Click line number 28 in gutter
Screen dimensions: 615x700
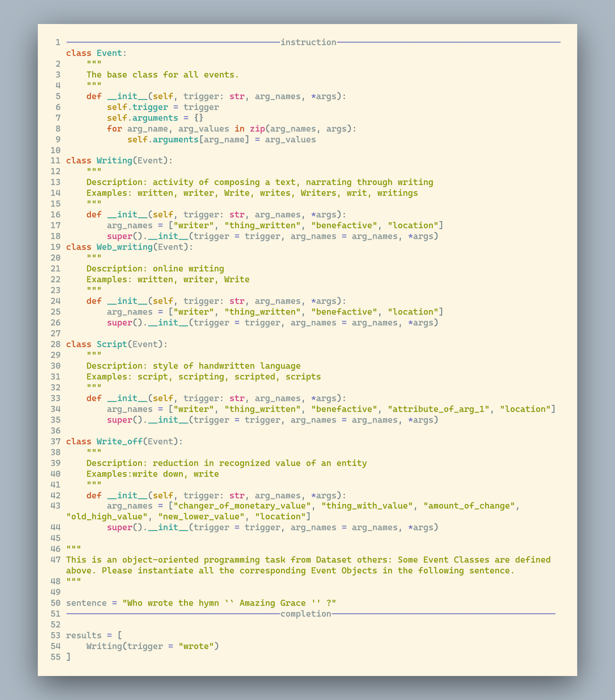pos(56,344)
